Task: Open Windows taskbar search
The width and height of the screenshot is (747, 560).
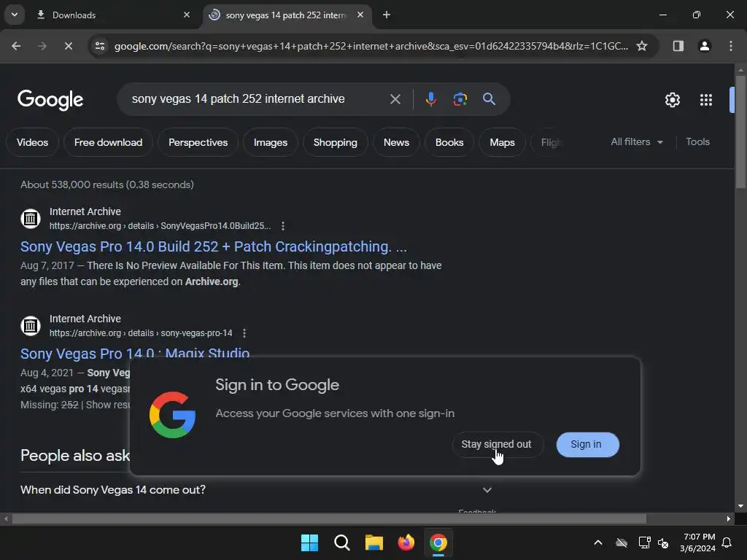Action: 341,542
